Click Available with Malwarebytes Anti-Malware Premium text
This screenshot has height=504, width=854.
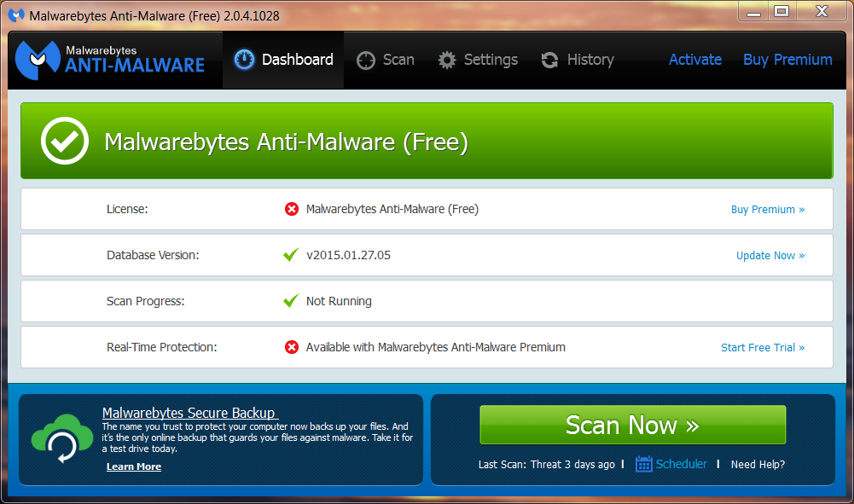click(436, 347)
